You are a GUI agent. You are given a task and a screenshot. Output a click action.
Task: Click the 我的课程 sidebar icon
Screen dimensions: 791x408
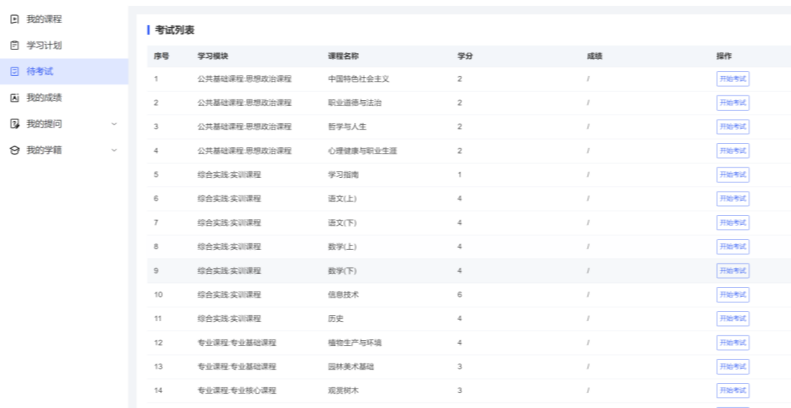15,19
